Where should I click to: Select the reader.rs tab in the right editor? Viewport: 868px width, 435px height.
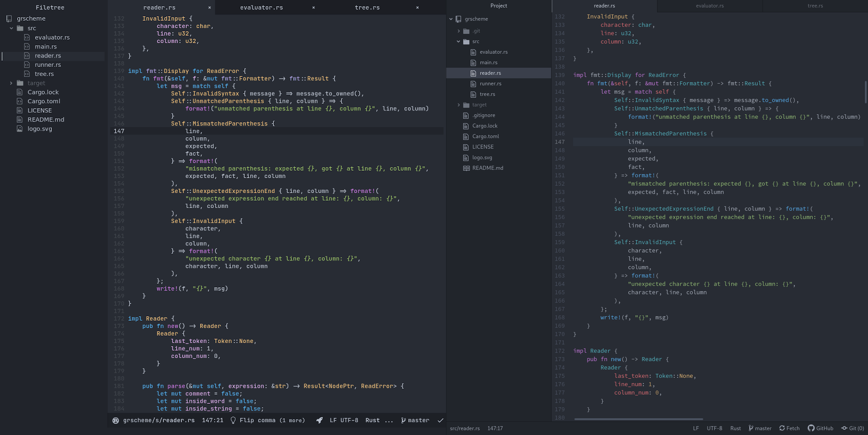pos(604,6)
